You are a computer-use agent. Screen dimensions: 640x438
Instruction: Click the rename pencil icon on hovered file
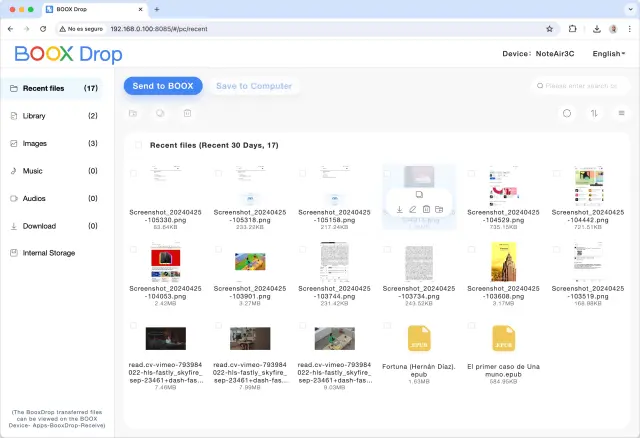tap(413, 209)
